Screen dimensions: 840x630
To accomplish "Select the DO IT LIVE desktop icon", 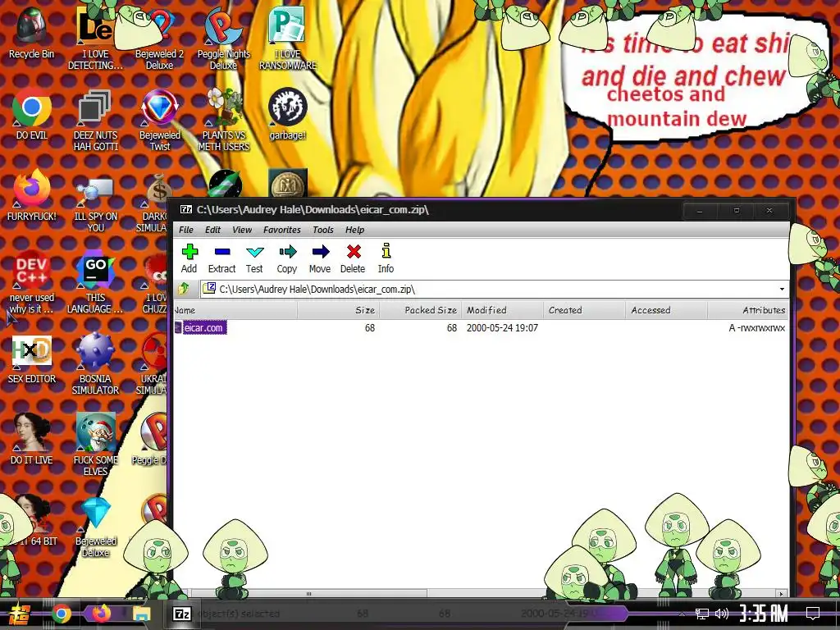I will point(32,440).
